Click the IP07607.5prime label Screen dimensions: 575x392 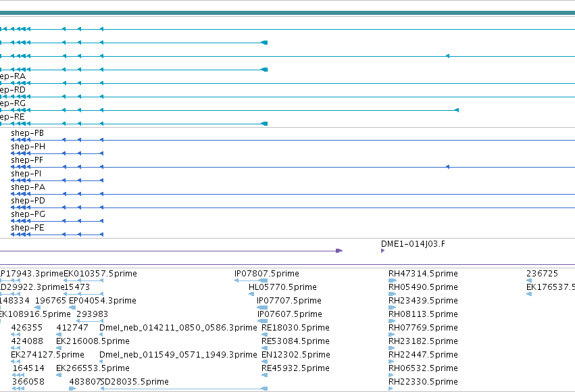[289, 314]
